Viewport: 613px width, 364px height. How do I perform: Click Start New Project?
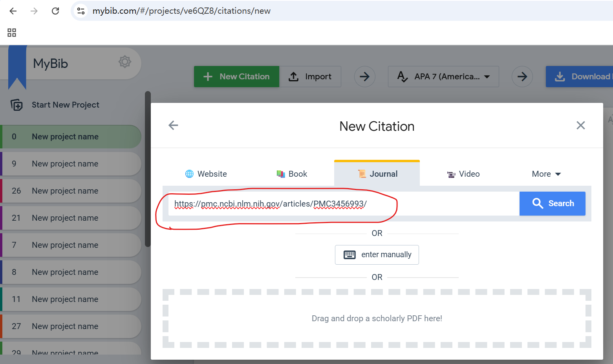tap(65, 105)
